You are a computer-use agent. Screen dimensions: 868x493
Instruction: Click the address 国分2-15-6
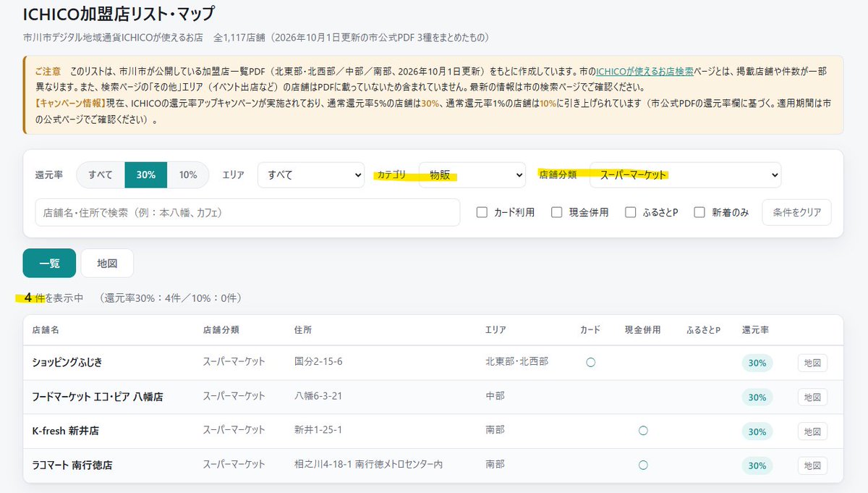318,361
